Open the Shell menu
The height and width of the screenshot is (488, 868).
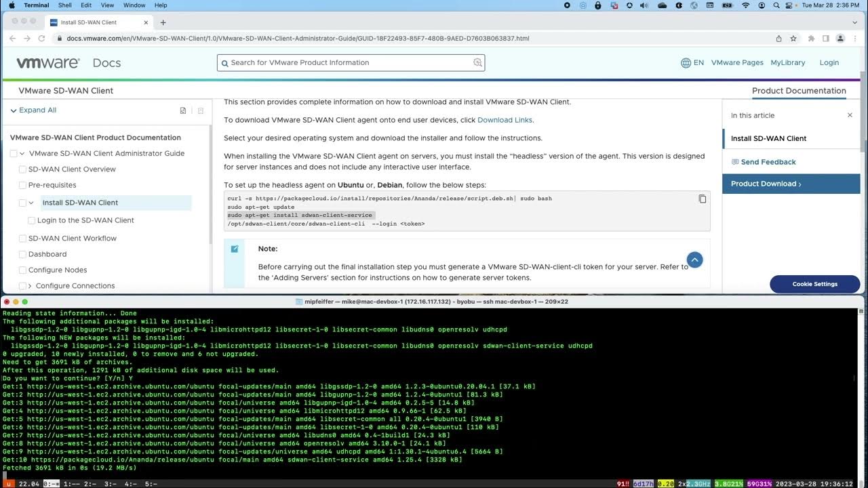[65, 5]
